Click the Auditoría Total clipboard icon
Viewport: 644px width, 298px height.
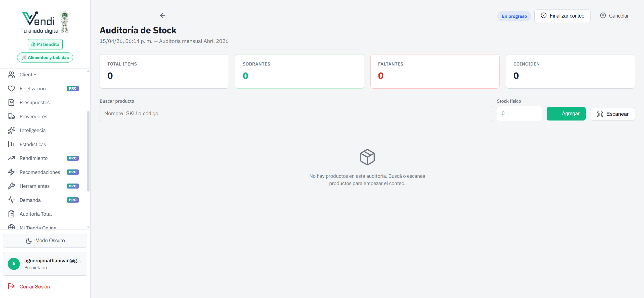[11, 214]
